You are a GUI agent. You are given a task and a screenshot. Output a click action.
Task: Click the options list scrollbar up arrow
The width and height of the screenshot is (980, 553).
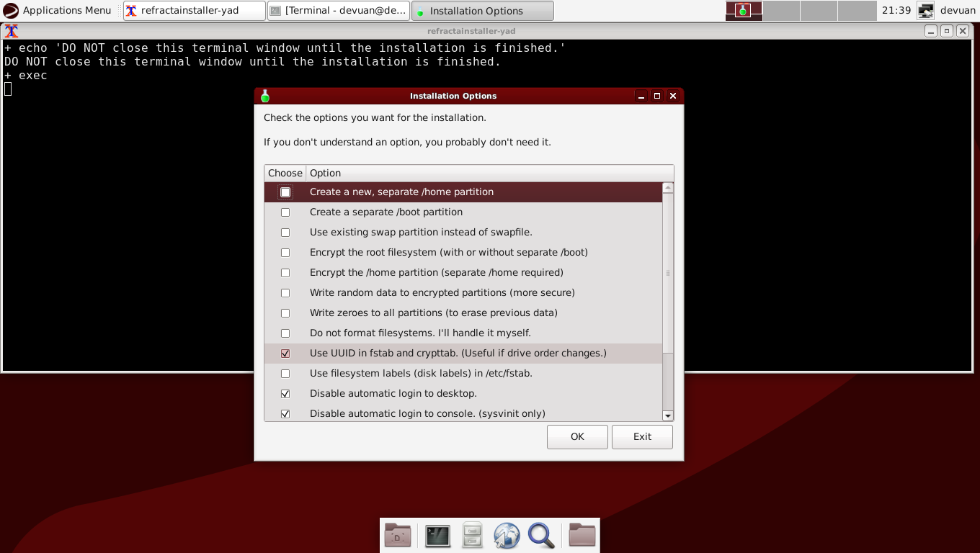tap(668, 187)
